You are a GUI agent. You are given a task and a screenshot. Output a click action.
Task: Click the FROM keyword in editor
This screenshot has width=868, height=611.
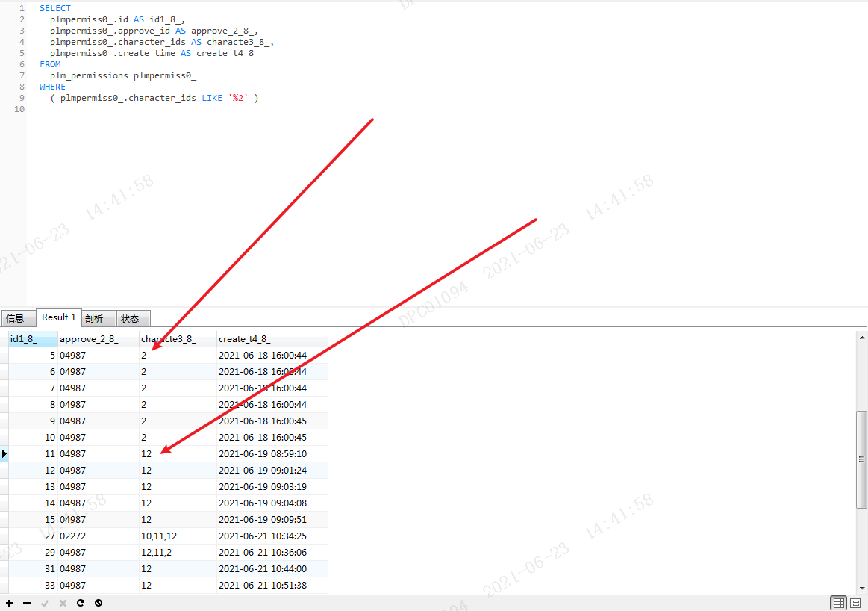(50, 64)
